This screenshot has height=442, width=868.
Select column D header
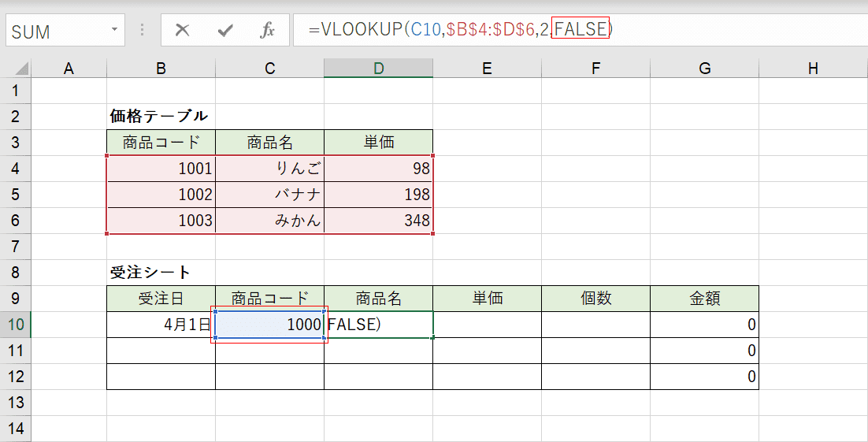(x=379, y=68)
